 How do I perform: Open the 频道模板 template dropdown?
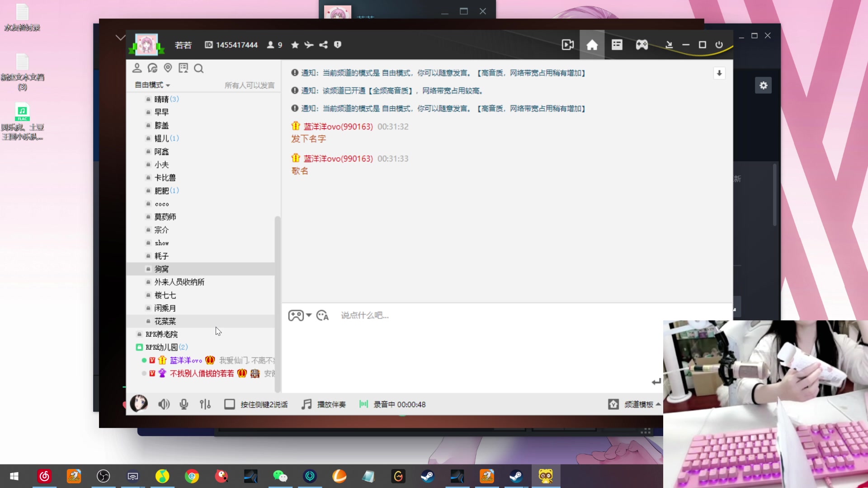638,404
